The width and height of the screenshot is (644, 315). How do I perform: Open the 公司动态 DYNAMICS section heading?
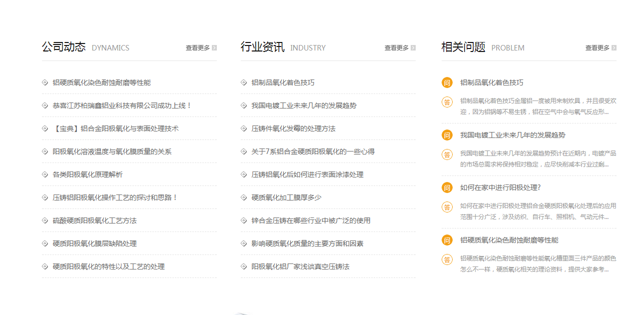pos(85,47)
